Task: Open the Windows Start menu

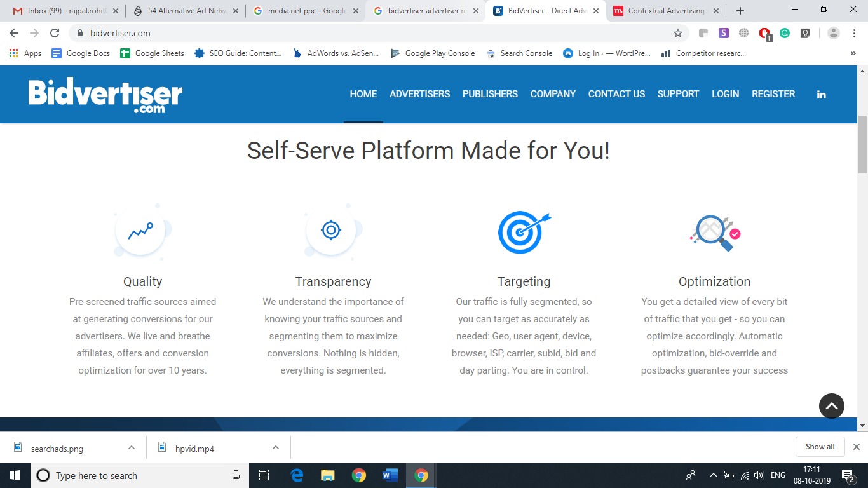Action: pyautogui.click(x=15, y=475)
